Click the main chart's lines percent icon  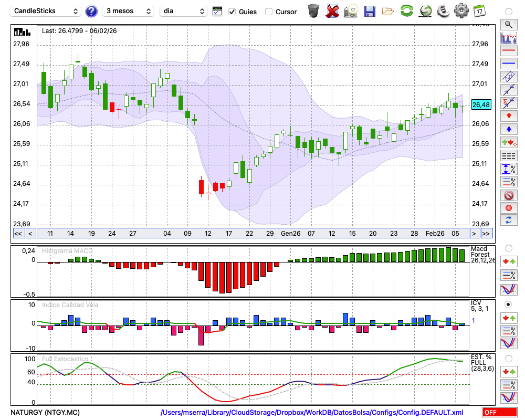(509, 182)
